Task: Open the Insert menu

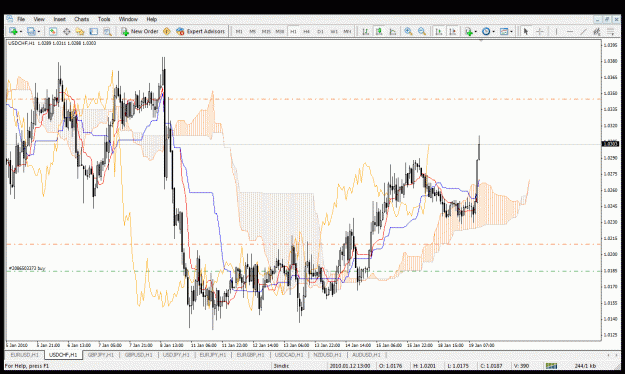Action: tap(59, 19)
